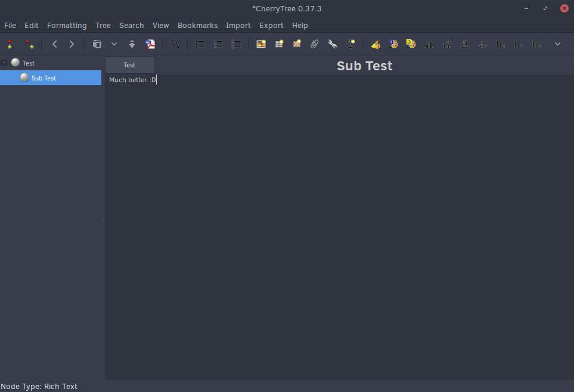This screenshot has width=574, height=392.
Task: Open the Tree menu
Action: (103, 26)
